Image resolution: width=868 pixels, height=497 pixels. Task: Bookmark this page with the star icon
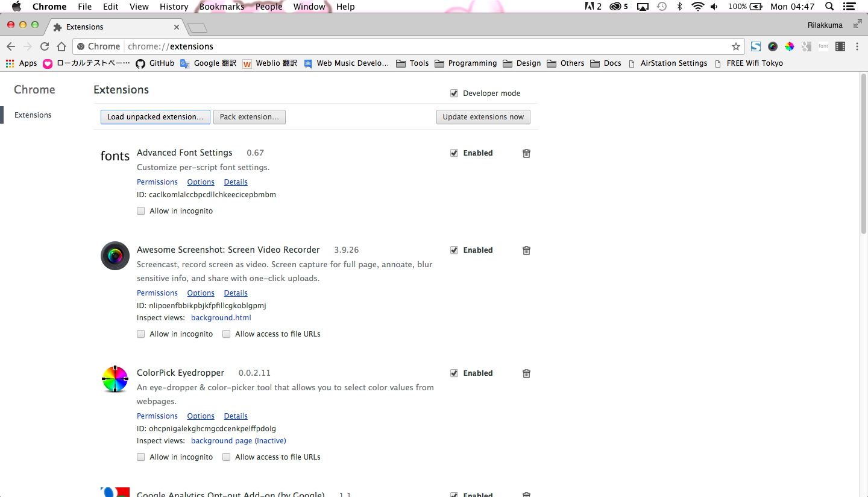(736, 46)
